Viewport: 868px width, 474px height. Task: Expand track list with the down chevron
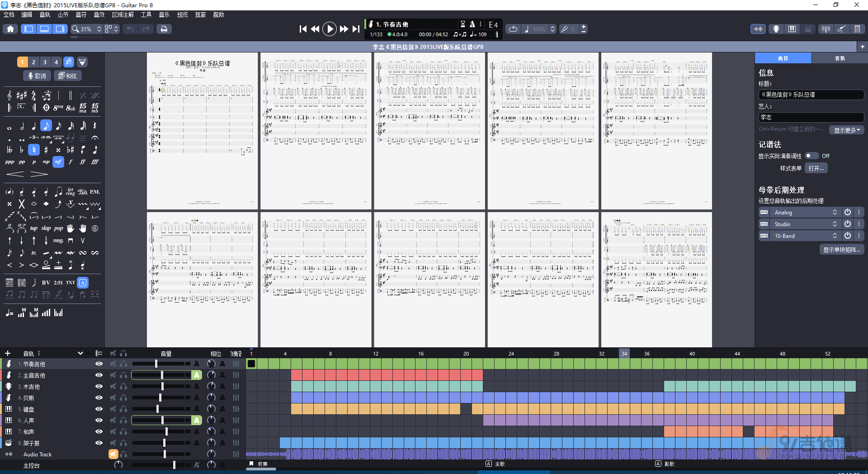point(80,353)
